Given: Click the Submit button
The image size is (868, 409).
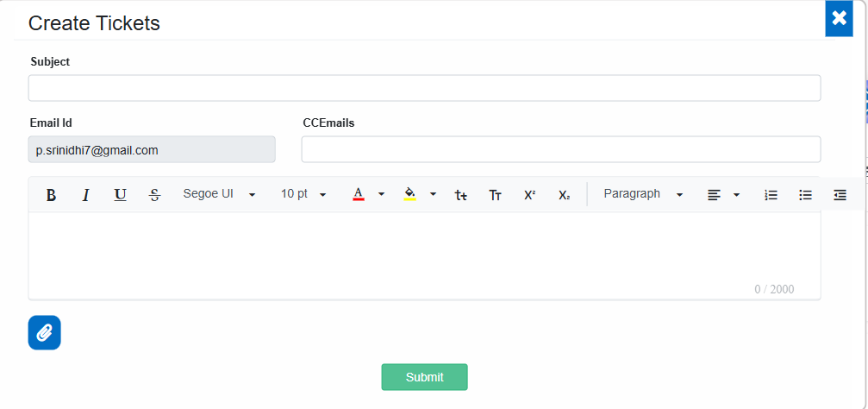Looking at the screenshot, I should coord(424,377).
